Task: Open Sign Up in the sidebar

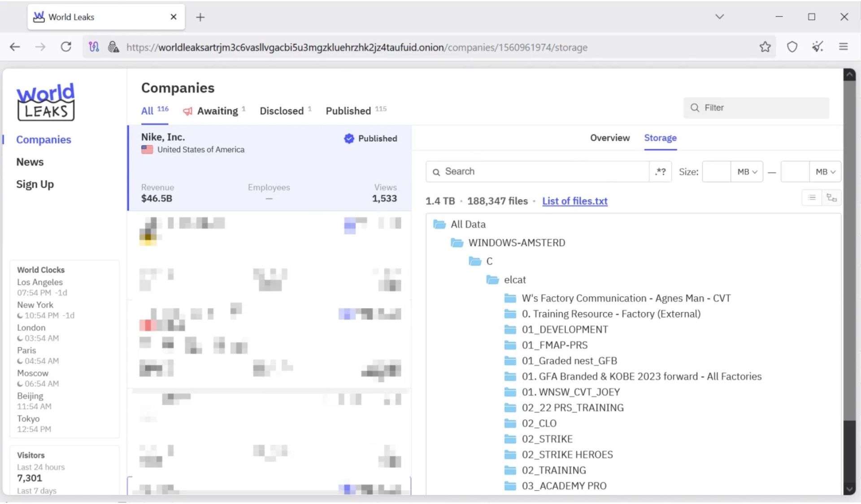Action: click(35, 185)
